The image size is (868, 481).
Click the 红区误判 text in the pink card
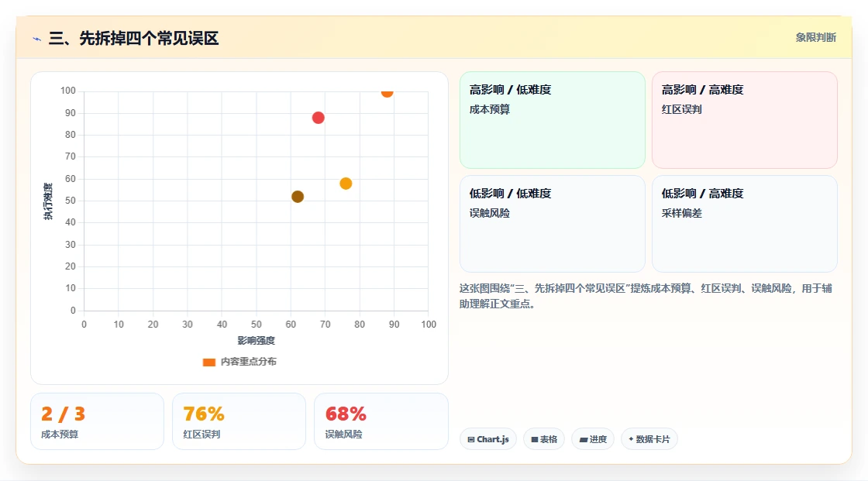[682, 109]
